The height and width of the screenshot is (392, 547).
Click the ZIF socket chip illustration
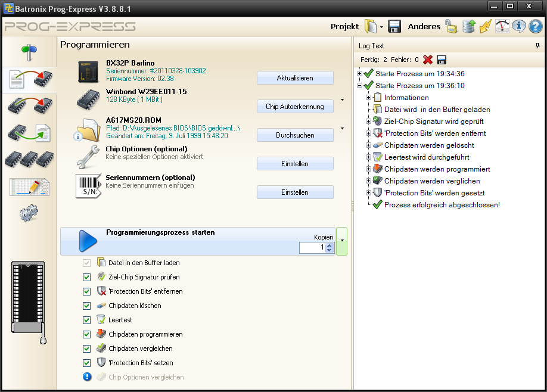coord(29,302)
